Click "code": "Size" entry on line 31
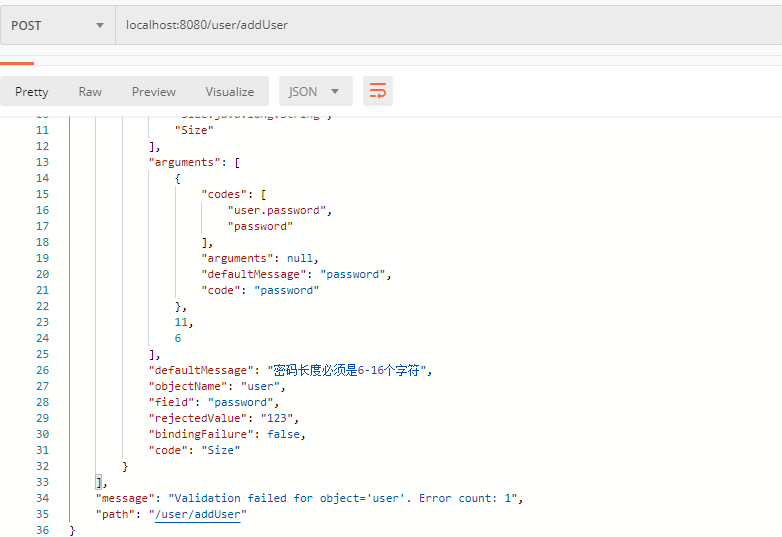 [194, 450]
